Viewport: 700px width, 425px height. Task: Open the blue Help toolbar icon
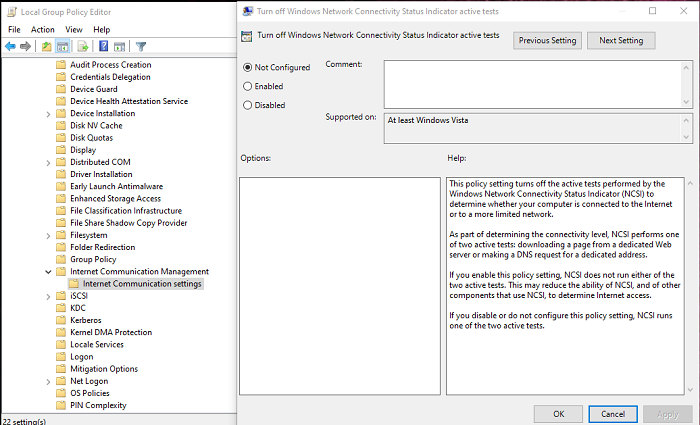[103, 46]
